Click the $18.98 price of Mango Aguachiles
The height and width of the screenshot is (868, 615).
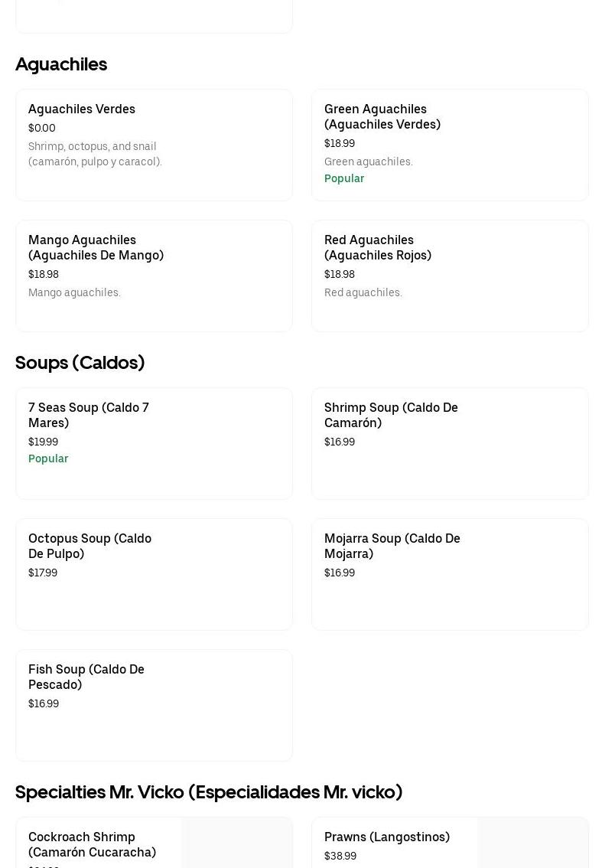(44, 274)
